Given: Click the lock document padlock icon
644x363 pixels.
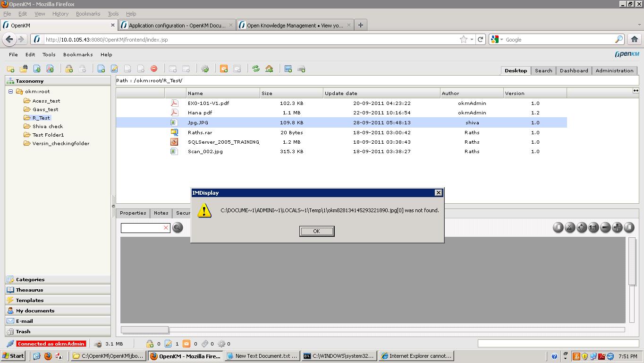Looking at the screenshot, I should (69, 69).
